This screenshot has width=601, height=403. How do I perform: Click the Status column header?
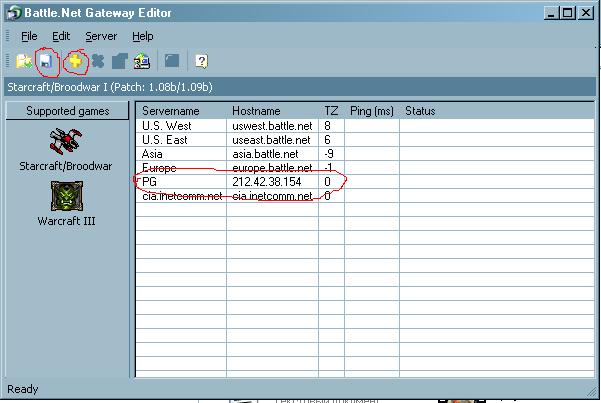[497, 111]
